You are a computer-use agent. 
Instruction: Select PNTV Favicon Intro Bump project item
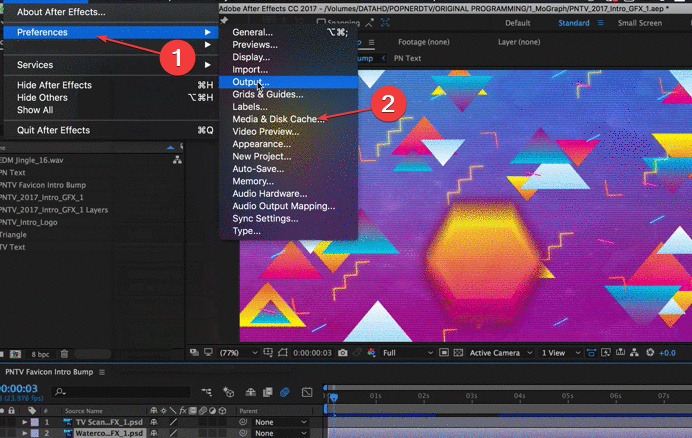[x=43, y=185]
